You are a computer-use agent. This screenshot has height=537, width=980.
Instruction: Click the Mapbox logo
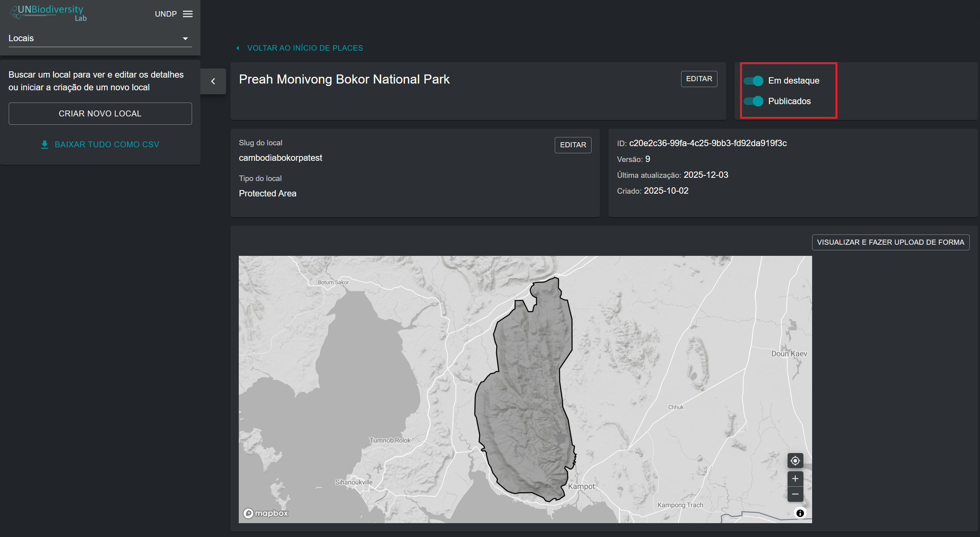tap(266, 513)
